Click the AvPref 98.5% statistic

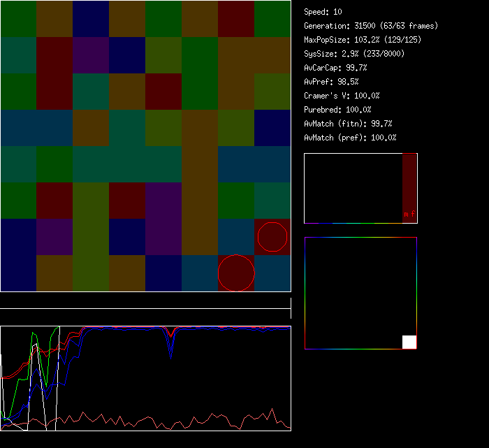coord(331,82)
